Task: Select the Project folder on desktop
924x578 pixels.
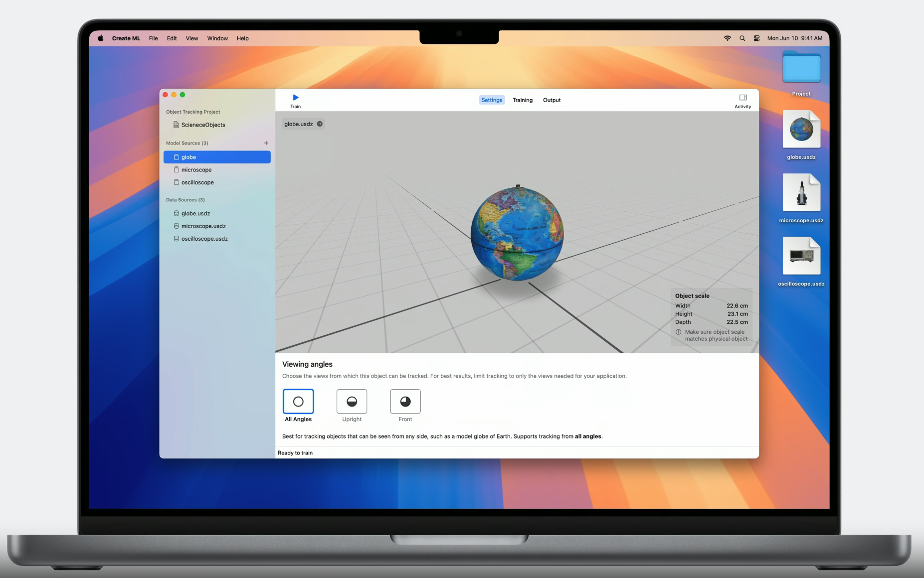Action: (801, 67)
